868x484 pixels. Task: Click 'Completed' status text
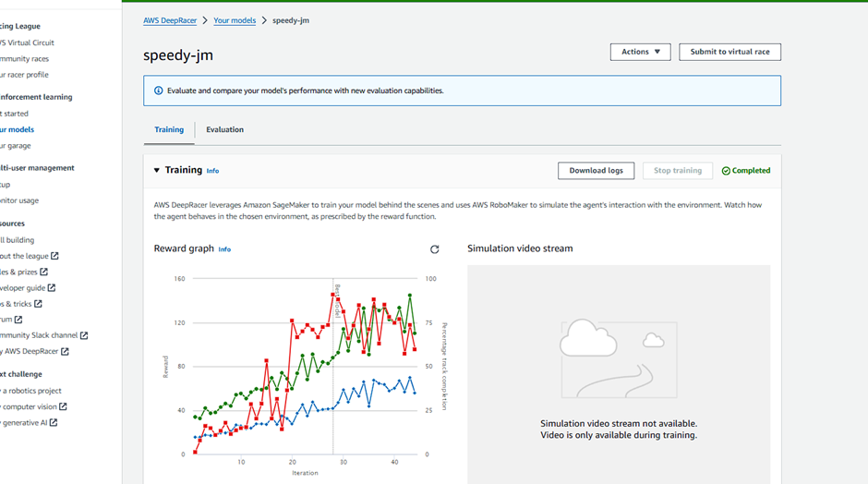pos(751,171)
